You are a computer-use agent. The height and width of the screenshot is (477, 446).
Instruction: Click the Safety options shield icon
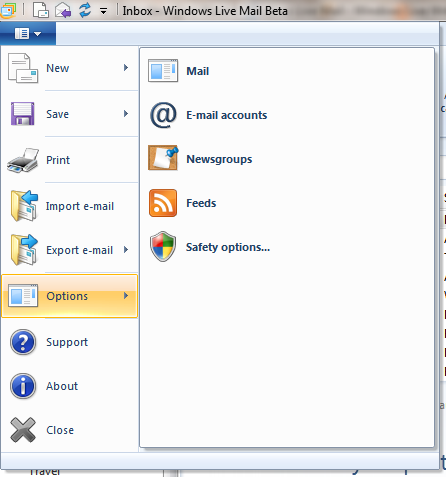(x=163, y=247)
